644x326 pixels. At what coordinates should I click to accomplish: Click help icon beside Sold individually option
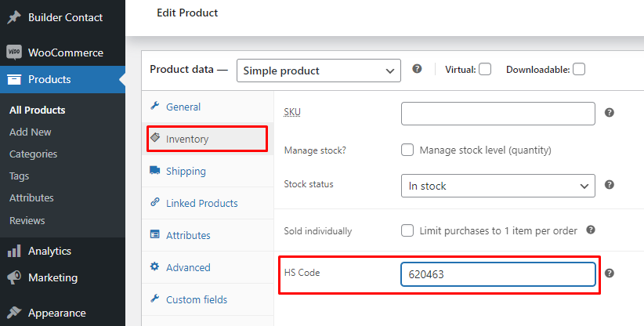pos(591,230)
